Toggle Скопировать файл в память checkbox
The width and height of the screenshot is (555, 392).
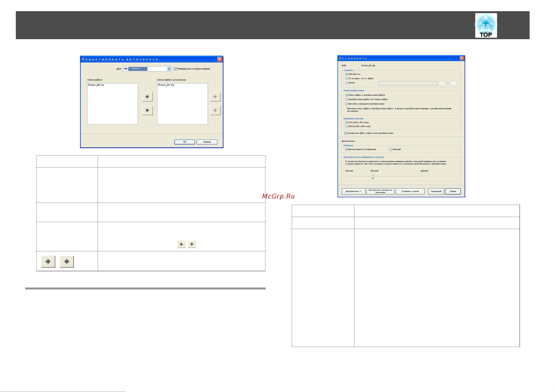[x=346, y=133]
